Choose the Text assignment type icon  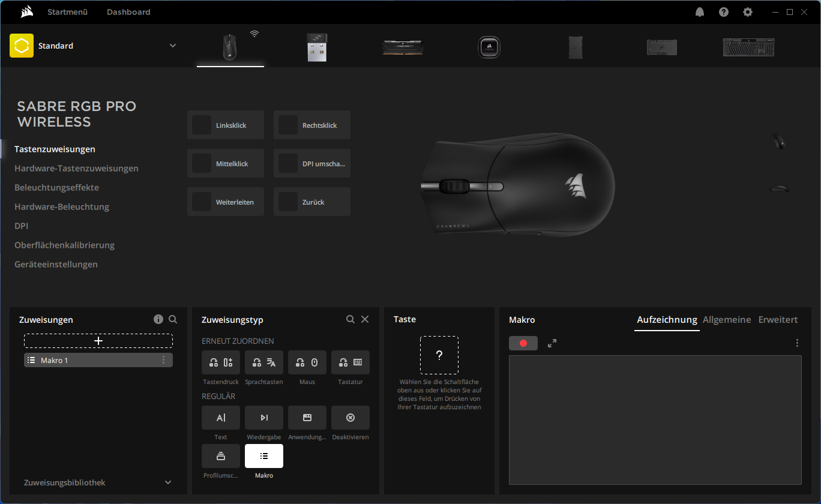221,418
